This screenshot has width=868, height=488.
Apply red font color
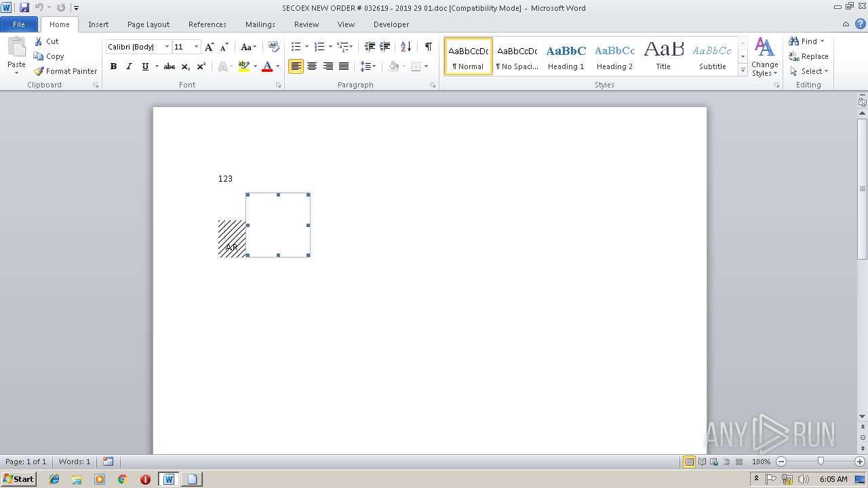tap(267, 66)
